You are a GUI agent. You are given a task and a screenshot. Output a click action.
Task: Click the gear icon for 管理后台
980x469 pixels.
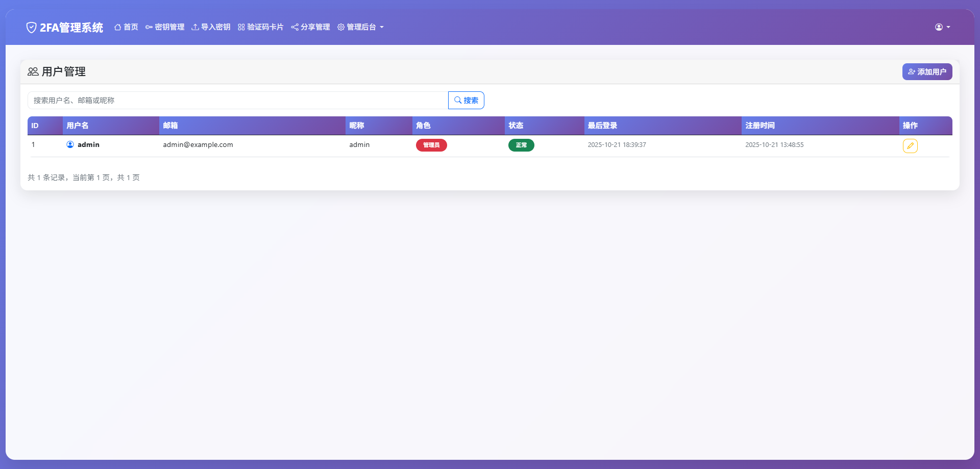tap(341, 27)
